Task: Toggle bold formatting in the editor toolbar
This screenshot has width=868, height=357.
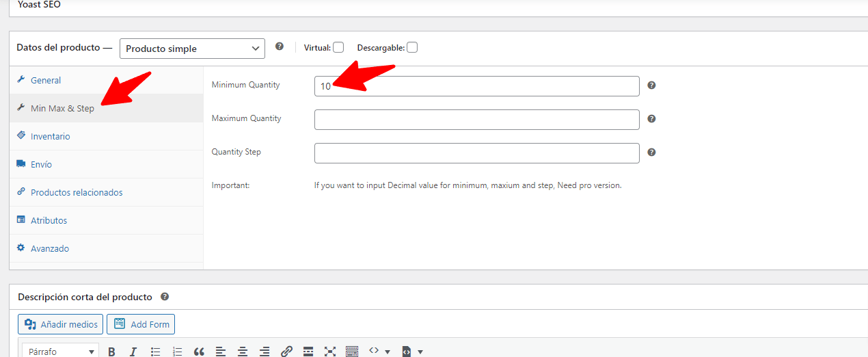Action: click(111, 352)
